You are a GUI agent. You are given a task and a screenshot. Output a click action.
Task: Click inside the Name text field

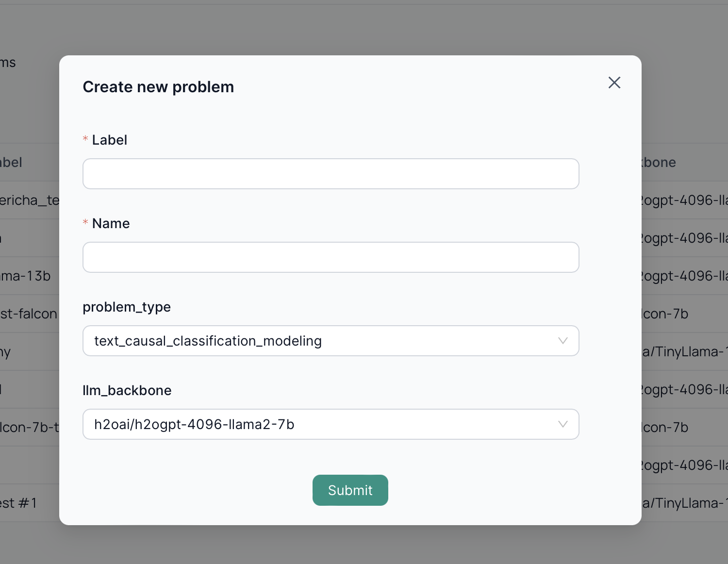(331, 257)
